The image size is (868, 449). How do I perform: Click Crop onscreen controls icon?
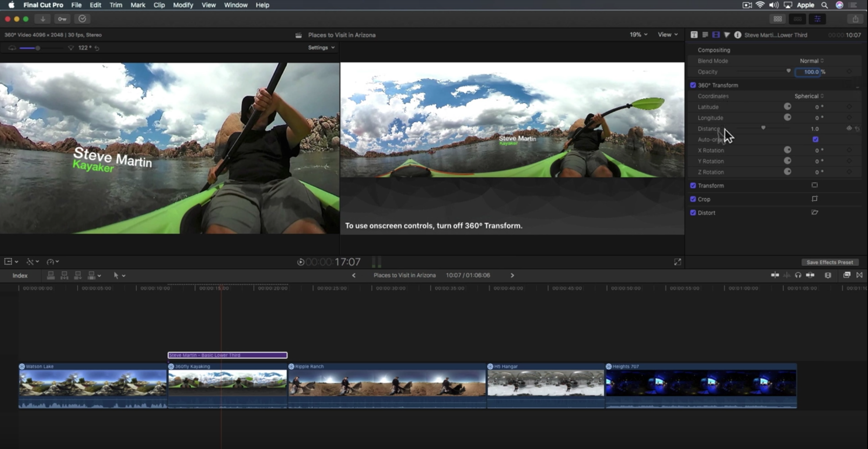[x=815, y=199]
